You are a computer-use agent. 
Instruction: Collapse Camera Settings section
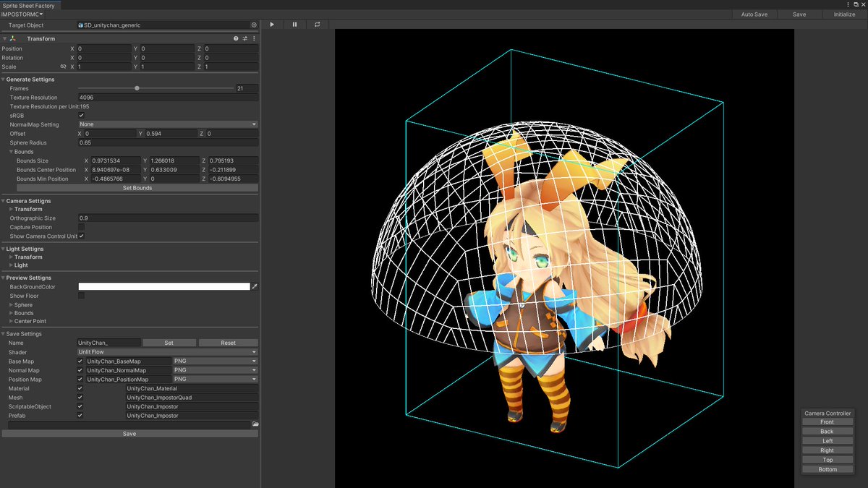(3, 201)
